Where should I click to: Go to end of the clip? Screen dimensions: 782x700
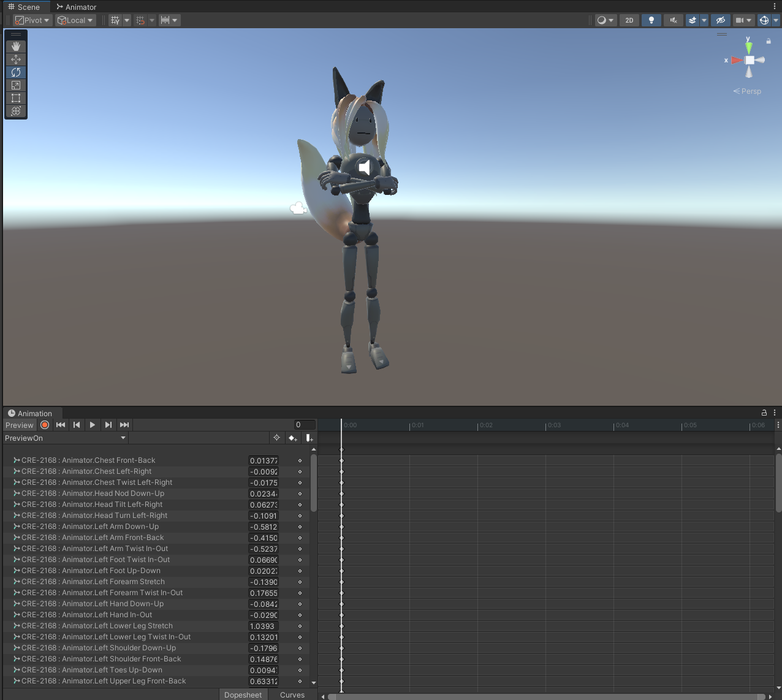(x=124, y=425)
